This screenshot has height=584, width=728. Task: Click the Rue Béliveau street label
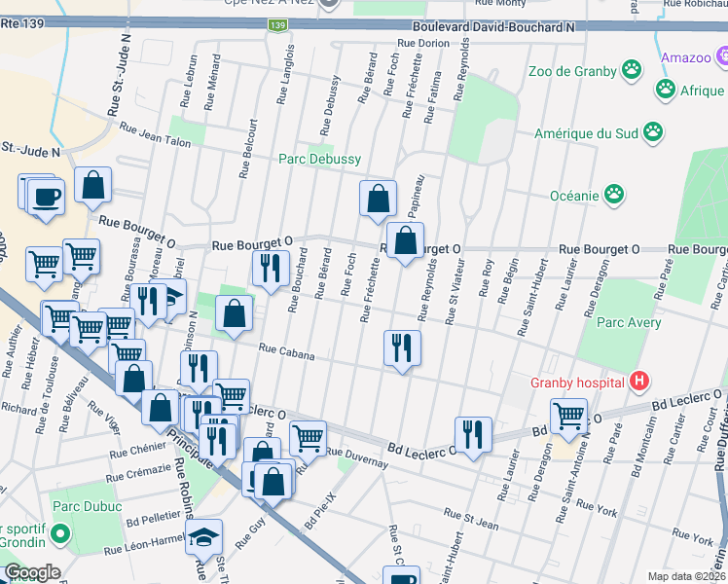click(x=73, y=404)
